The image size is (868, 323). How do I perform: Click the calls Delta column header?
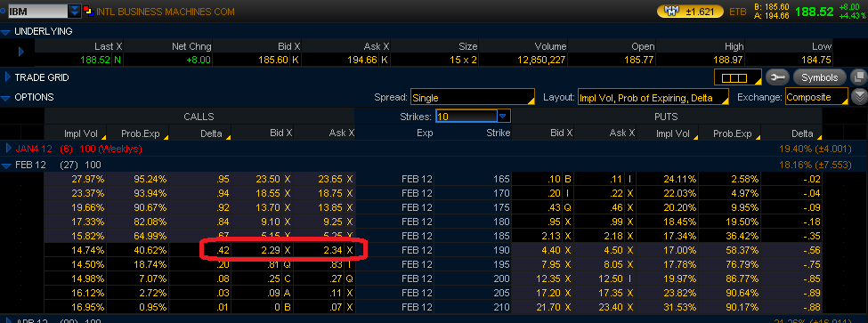pos(211,133)
